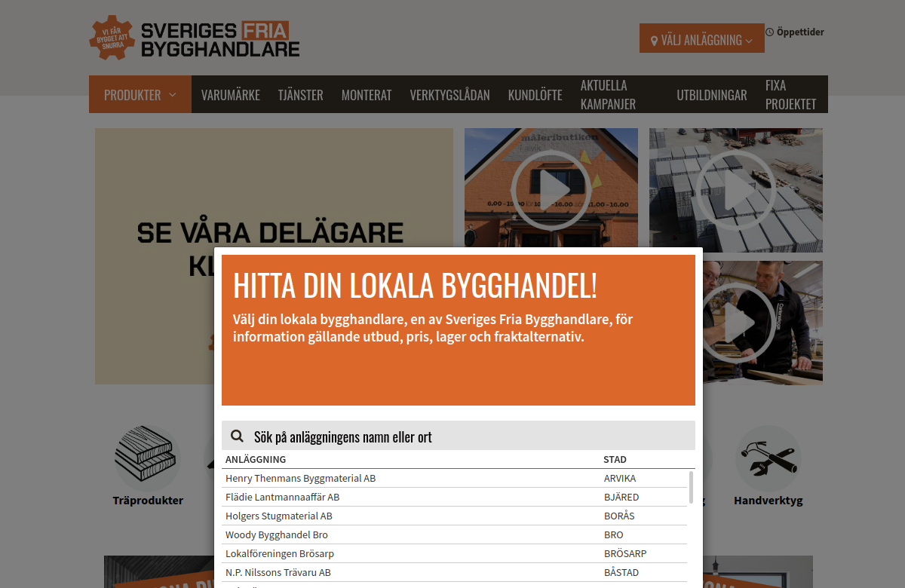Open Fixa projektet
The image size is (905, 588).
[x=791, y=95]
